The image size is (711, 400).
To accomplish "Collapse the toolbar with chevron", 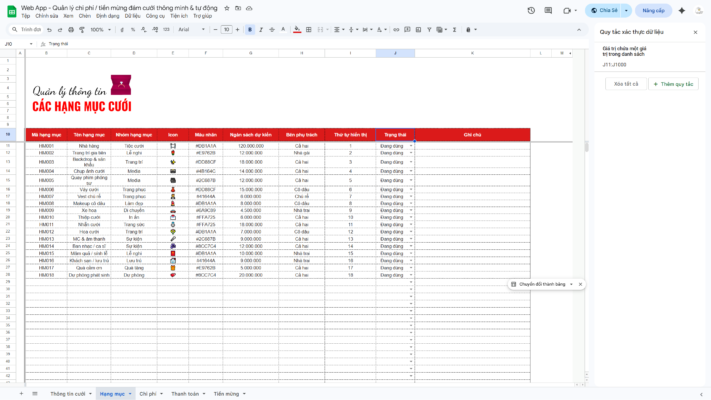I will point(579,29).
